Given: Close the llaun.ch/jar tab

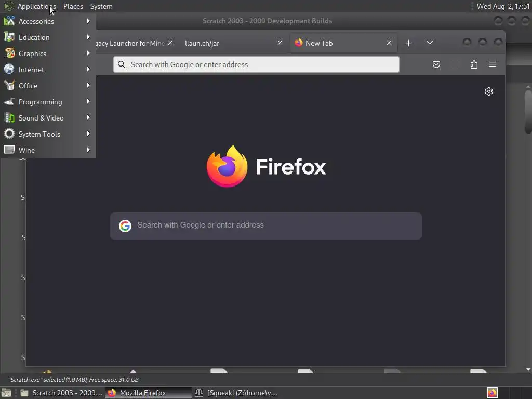Looking at the screenshot, I should point(280,43).
